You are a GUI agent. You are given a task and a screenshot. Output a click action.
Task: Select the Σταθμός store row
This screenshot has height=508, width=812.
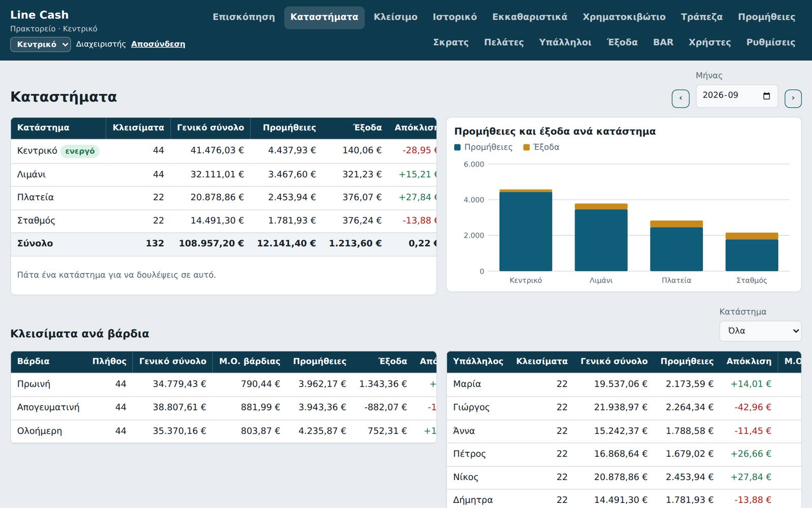tap(223, 220)
